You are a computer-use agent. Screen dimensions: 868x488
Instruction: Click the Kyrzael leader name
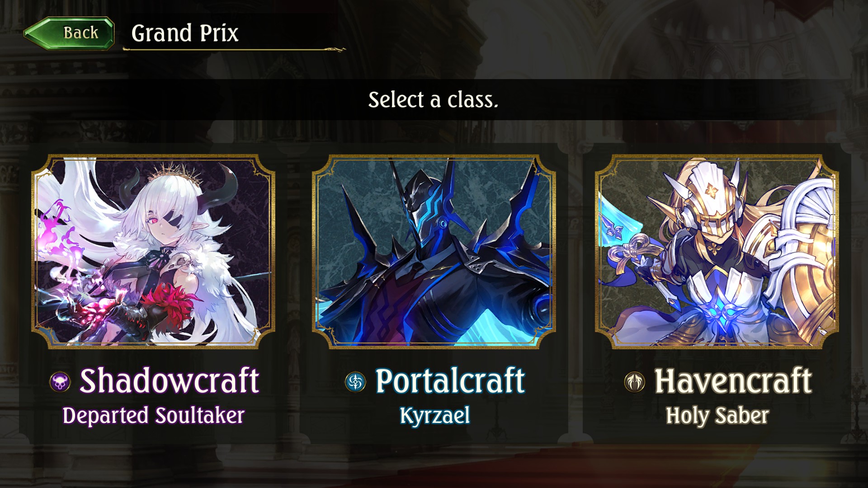pyautogui.click(x=435, y=416)
